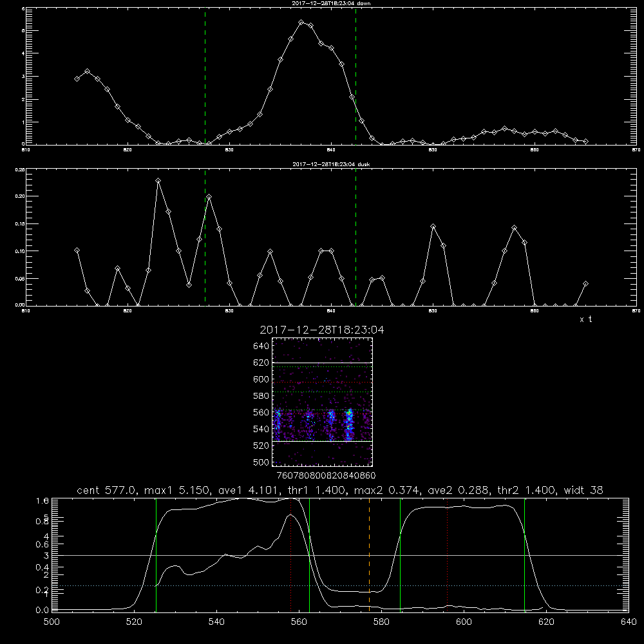Click the '0.0' y-axis label of bottom plot
The height and width of the screenshot is (644, 644).
coord(43,611)
